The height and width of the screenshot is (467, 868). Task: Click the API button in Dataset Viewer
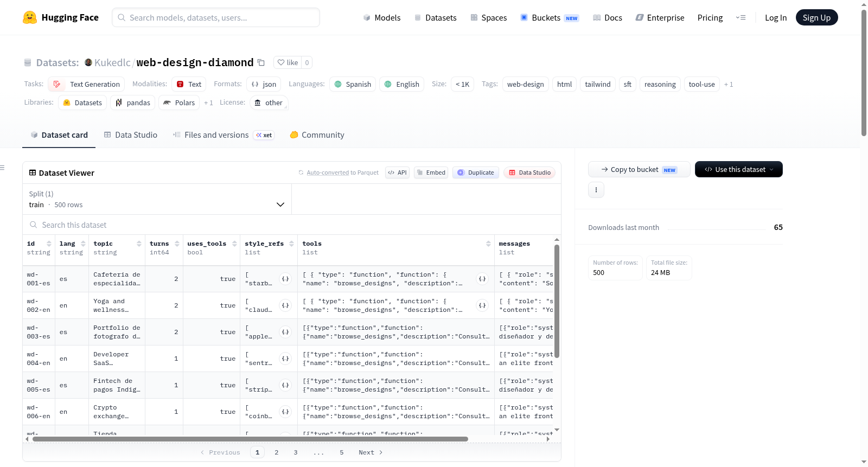coord(397,172)
